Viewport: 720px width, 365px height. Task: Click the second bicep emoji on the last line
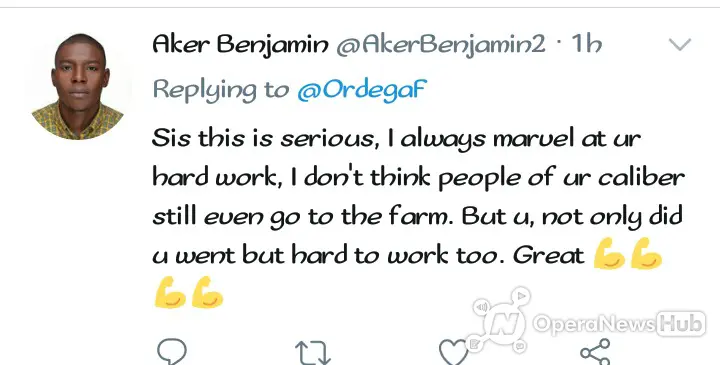pyautogui.click(x=208, y=292)
